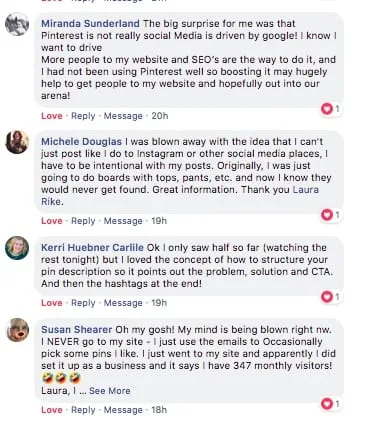Open Susan Shearer's name link
Image resolution: width=366 pixels, height=421 pixels.
[76, 330]
